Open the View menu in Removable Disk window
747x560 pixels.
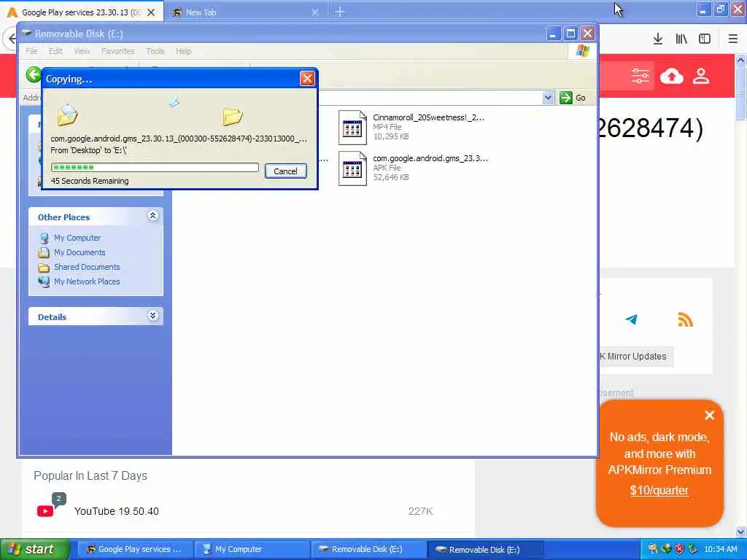(82, 51)
